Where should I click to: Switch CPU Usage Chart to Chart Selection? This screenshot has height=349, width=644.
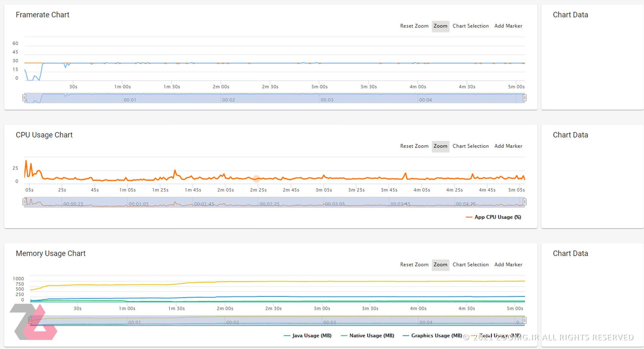(x=471, y=146)
